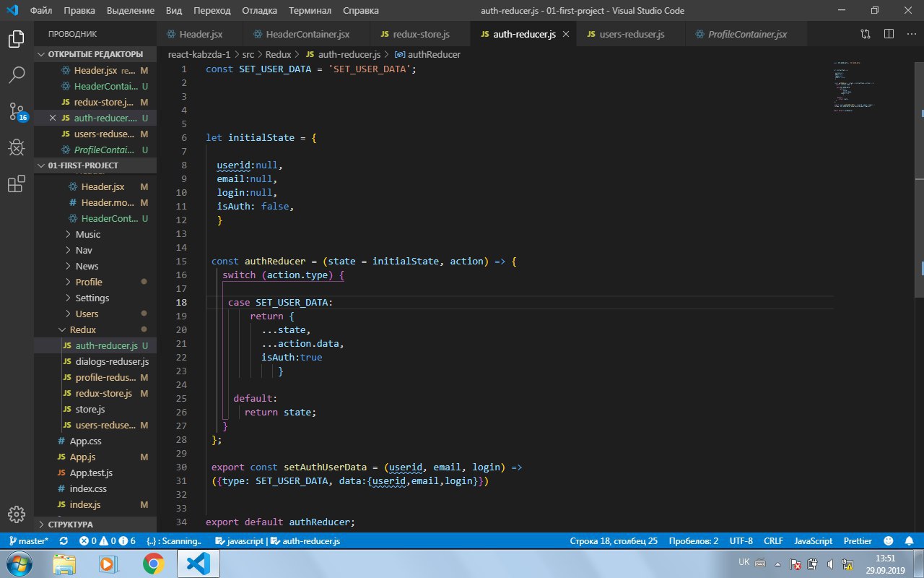924x578 pixels.
Task: Close the auth-reducer.js tab
Action: (565, 34)
